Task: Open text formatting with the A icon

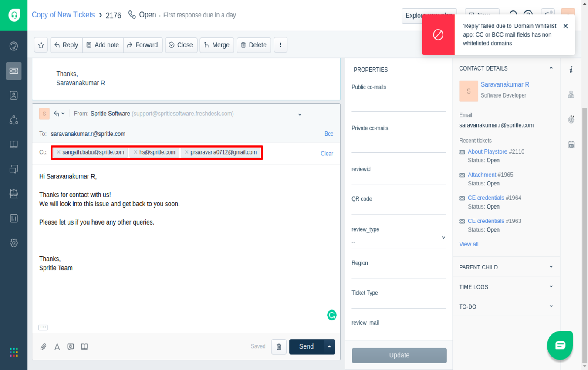Action: (57, 347)
